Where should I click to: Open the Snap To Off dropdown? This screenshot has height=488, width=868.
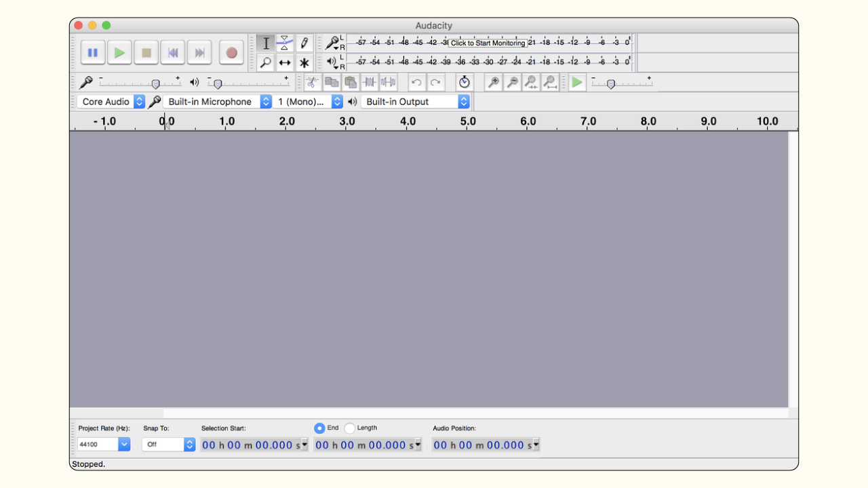point(169,445)
